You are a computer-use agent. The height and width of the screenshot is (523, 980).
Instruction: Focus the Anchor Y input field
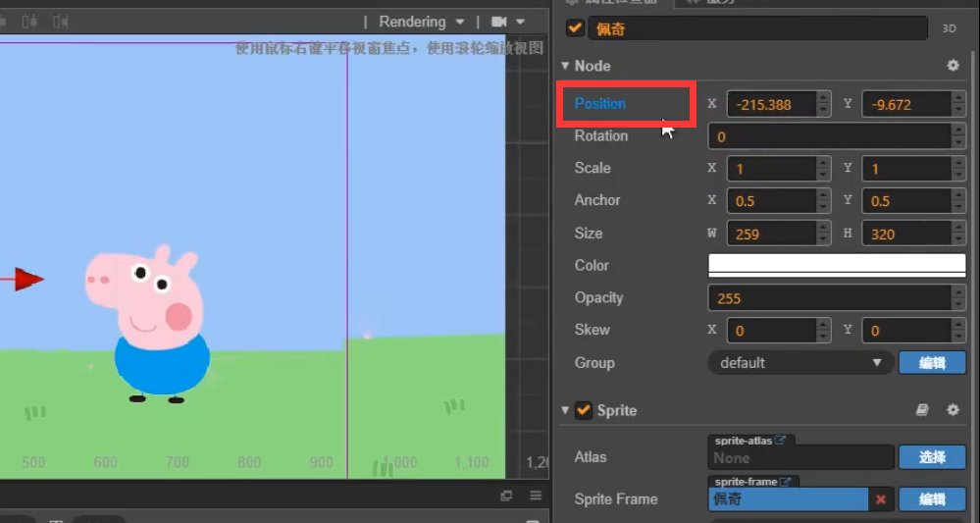[x=906, y=201]
